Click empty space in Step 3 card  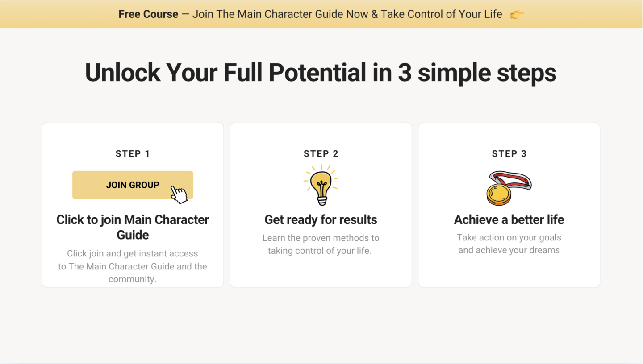click(509, 271)
